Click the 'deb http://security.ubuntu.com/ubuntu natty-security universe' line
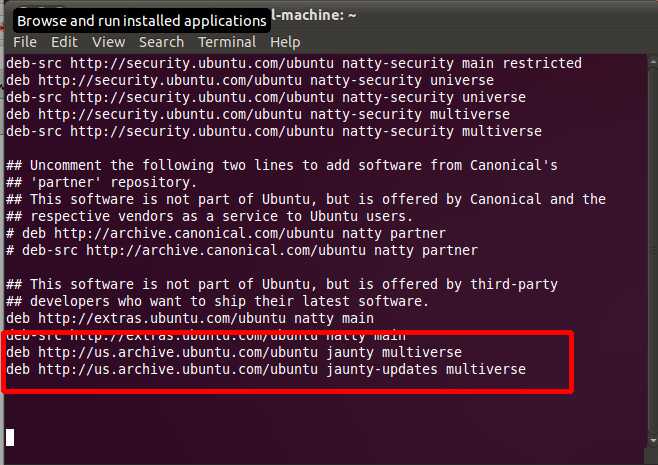This screenshot has height=465, width=658. [x=250, y=80]
